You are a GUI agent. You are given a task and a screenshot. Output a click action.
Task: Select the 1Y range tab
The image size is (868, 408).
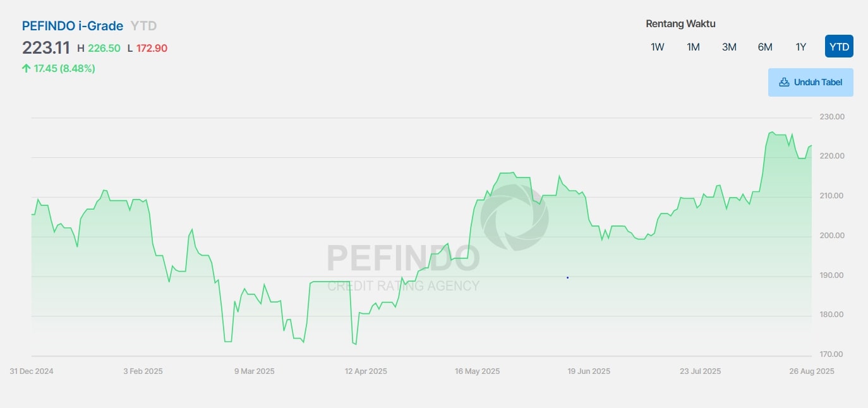(x=800, y=47)
